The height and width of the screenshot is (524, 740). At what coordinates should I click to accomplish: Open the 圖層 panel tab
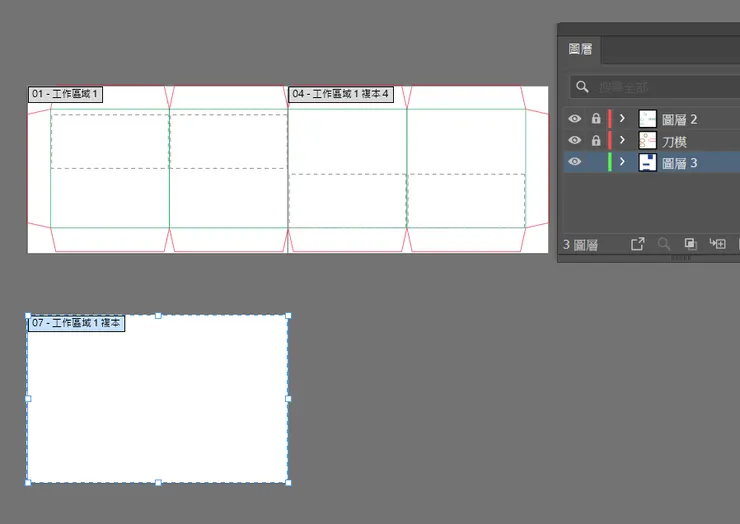click(580, 49)
